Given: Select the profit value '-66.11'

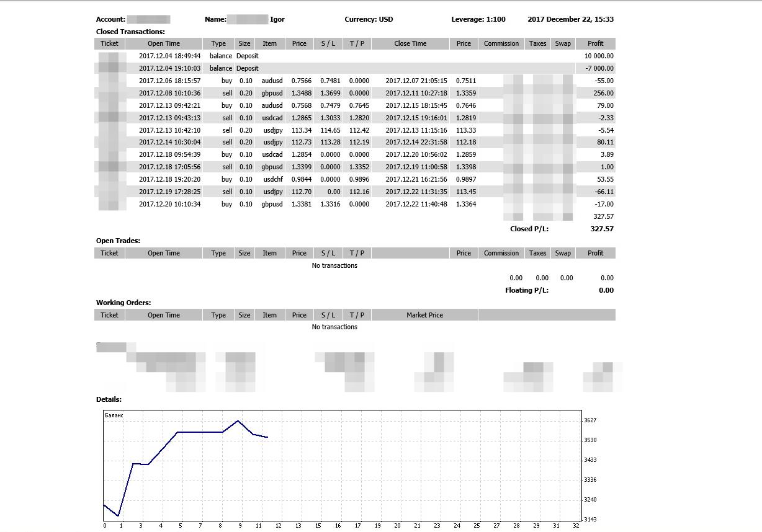Looking at the screenshot, I should pyautogui.click(x=604, y=192).
